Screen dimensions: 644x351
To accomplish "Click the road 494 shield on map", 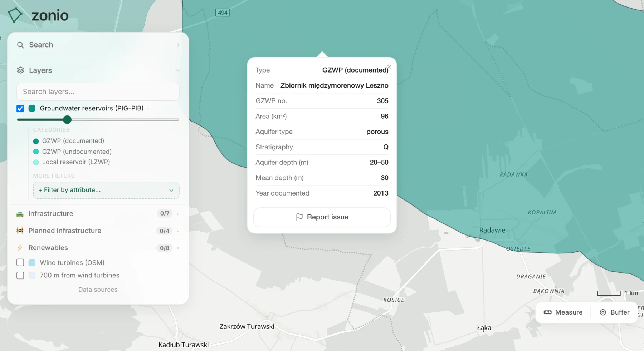I will click(223, 13).
